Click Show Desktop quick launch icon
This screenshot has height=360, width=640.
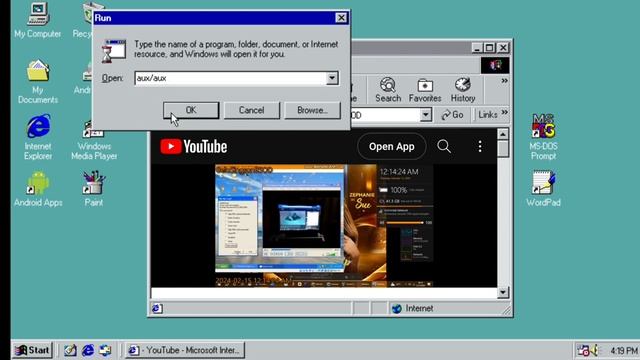pos(70,350)
